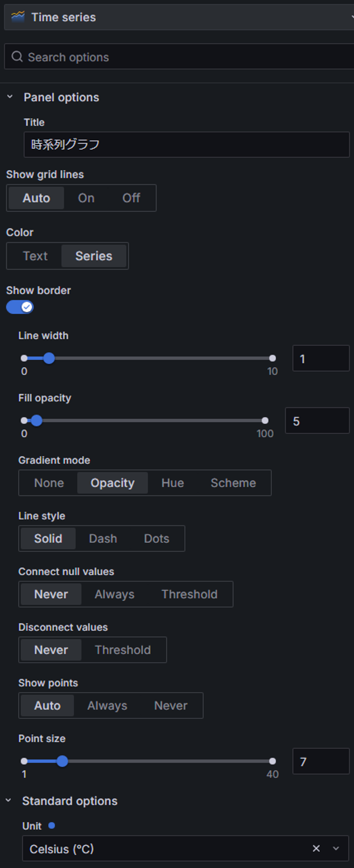The height and width of the screenshot is (868, 354).
Task: Open the Celsius unit dropdown
Action: click(x=335, y=848)
